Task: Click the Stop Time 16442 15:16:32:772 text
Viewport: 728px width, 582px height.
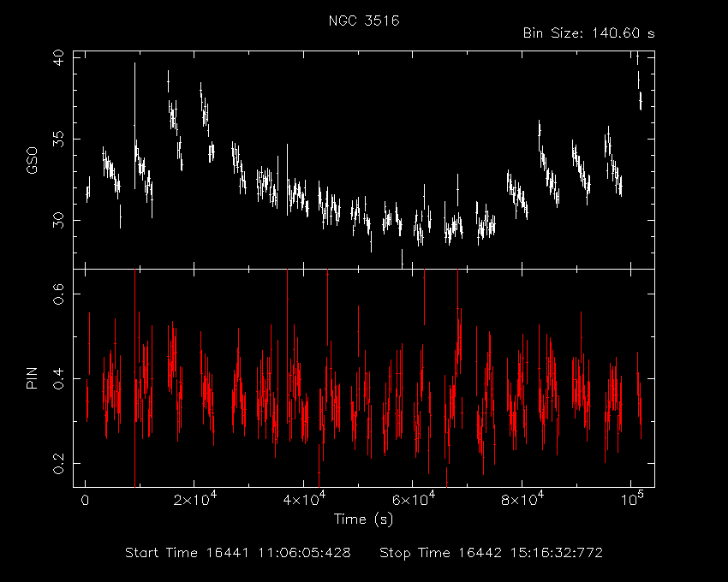Action: coord(492,553)
